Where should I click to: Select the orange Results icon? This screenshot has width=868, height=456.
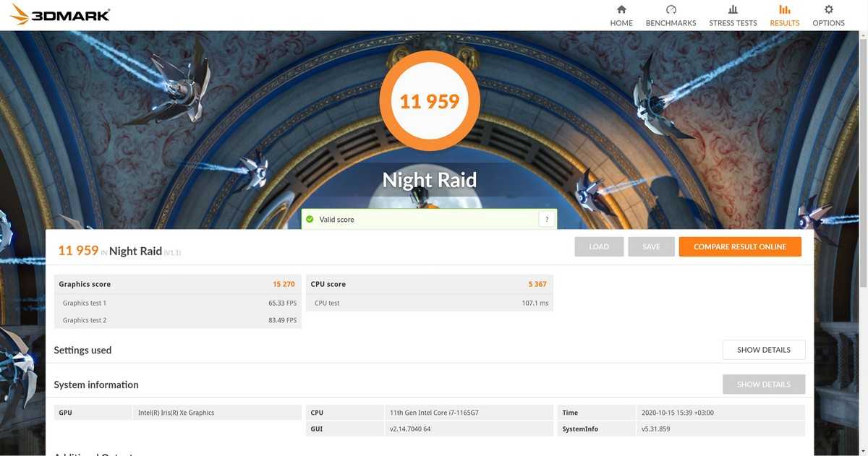coord(784,10)
